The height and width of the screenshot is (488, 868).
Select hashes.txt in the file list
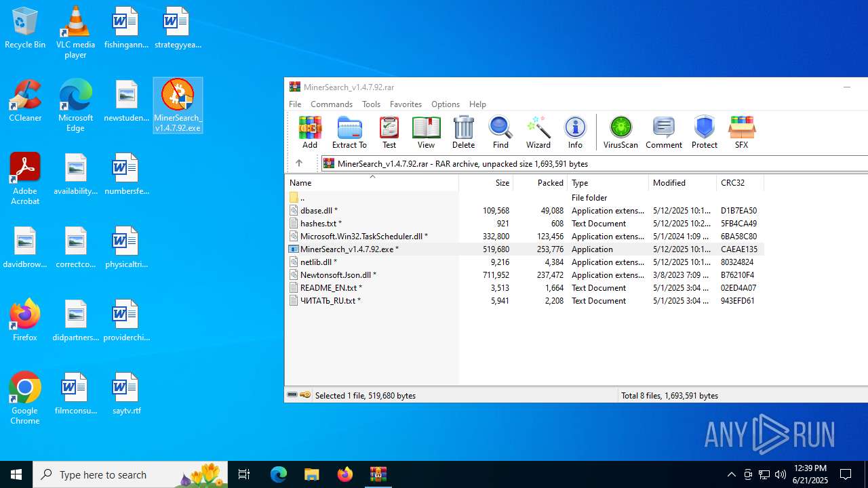[x=524, y=223]
